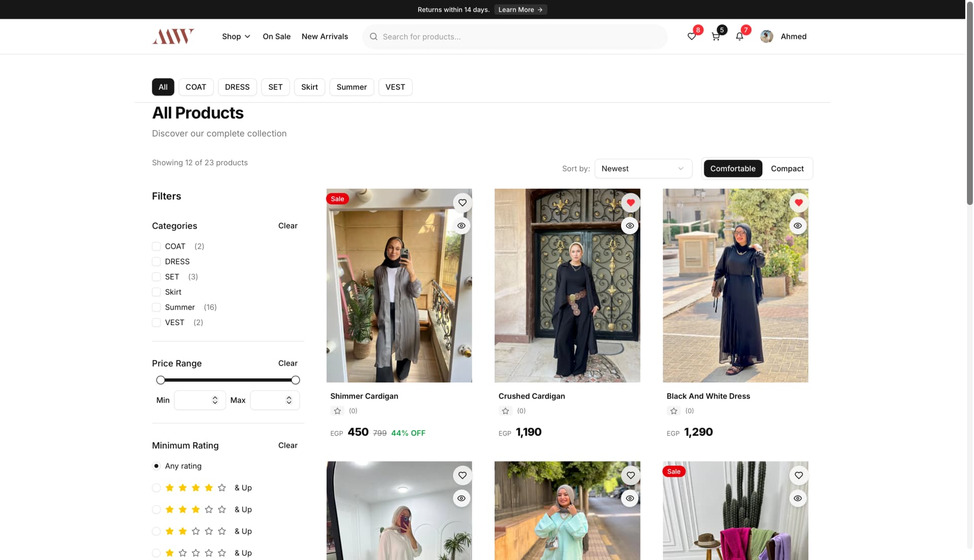Screen dimensions: 974x560
Task: Switch to Compact view
Action: (x=787, y=168)
